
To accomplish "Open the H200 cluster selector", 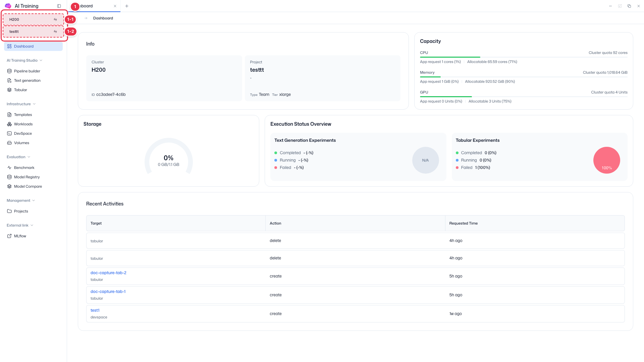I will 33,19.
